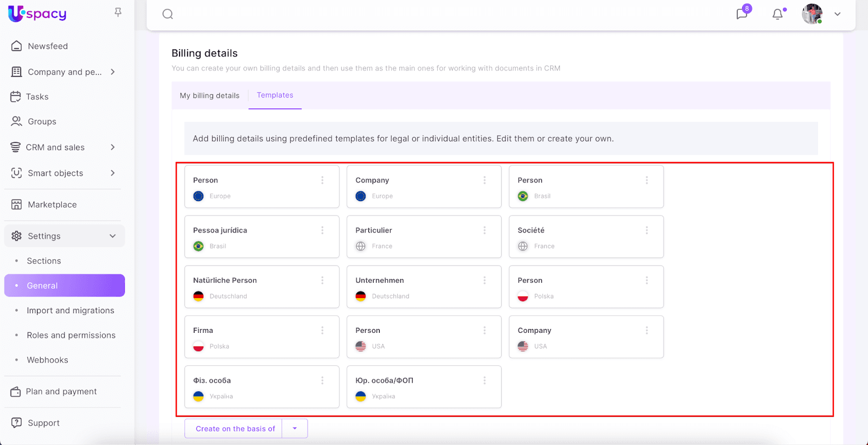Click the Uspacy logo
The width and height of the screenshot is (868, 445).
(x=37, y=14)
